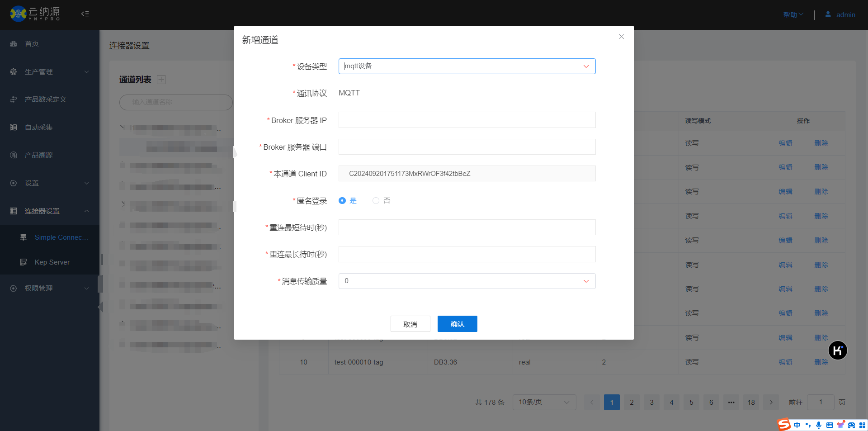Click the floating K assistant icon

click(x=838, y=350)
